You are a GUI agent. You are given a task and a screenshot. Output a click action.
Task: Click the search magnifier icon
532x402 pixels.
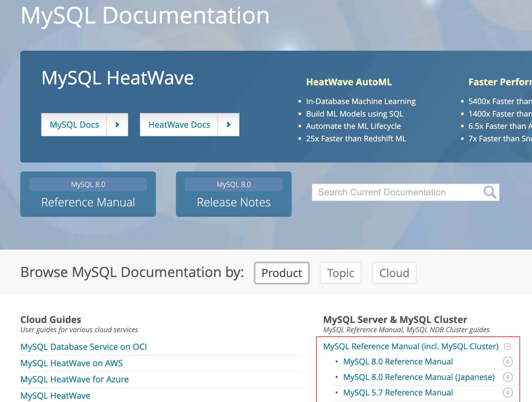click(x=490, y=192)
